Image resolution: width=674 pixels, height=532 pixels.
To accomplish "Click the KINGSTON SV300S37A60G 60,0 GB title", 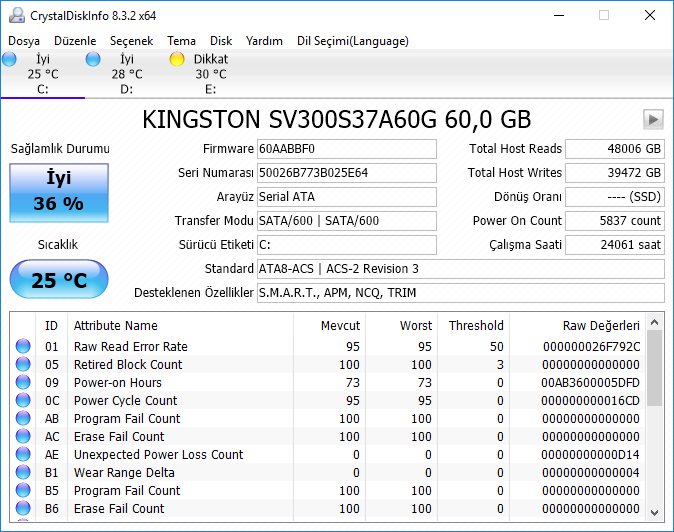I will [337, 119].
